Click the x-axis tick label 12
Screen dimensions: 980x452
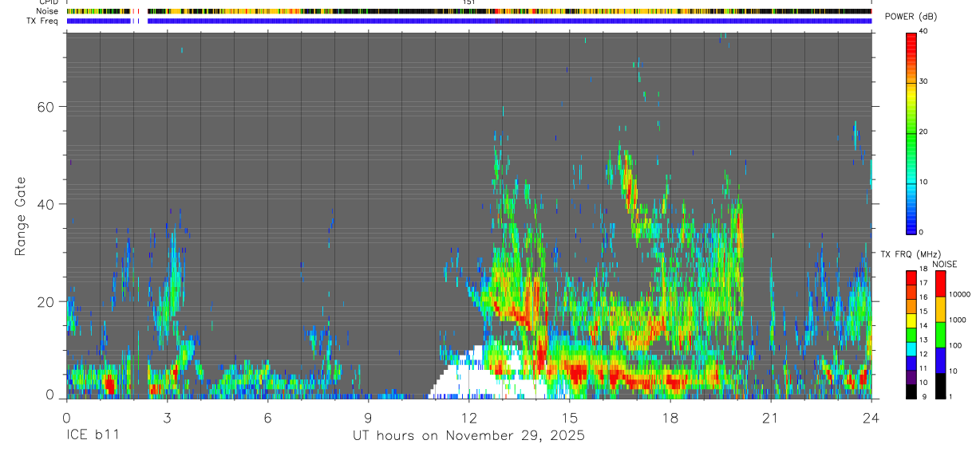pyautogui.click(x=468, y=418)
